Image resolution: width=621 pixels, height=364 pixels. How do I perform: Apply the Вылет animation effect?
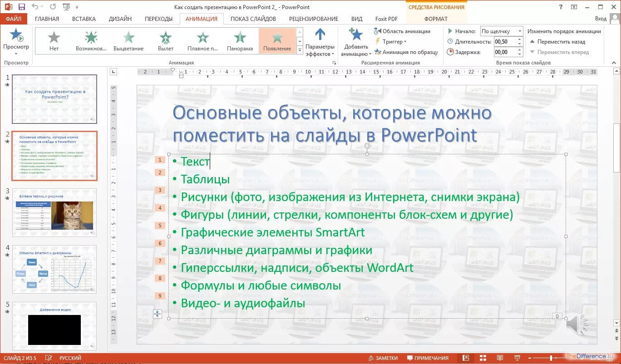coord(166,41)
